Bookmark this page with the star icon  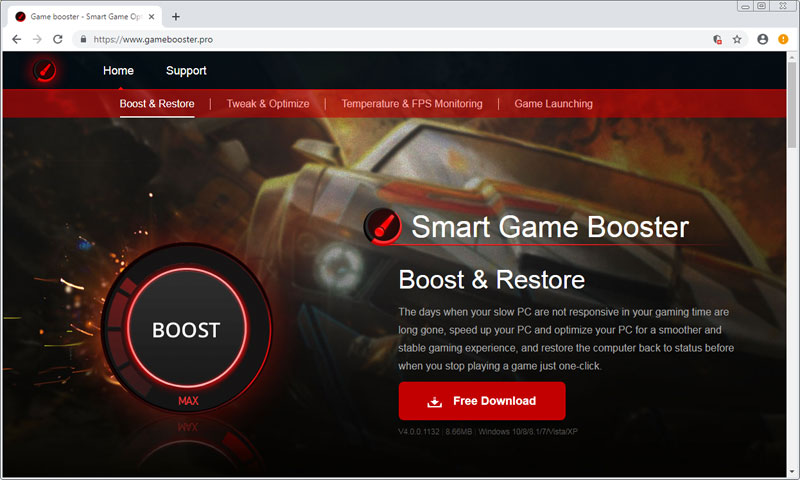coord(737,39)
